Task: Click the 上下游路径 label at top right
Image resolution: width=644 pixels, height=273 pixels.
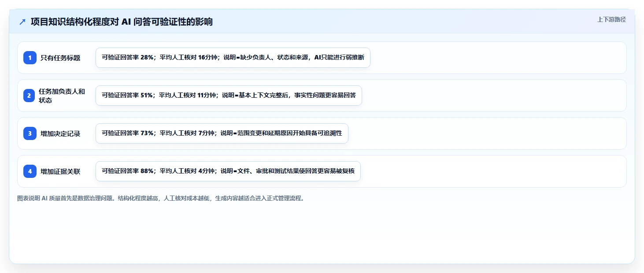Action: 611,19
